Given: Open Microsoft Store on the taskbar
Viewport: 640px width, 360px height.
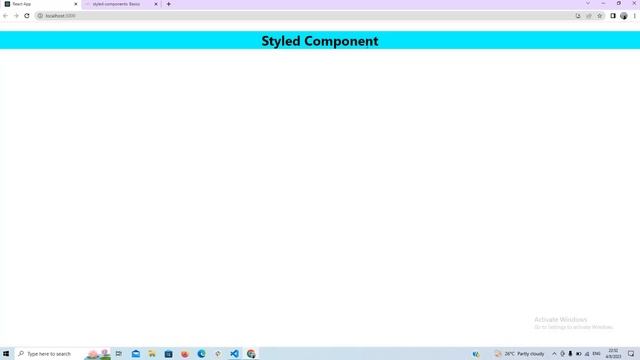Looking at the screenshot, I should click(x=168, y=354).
